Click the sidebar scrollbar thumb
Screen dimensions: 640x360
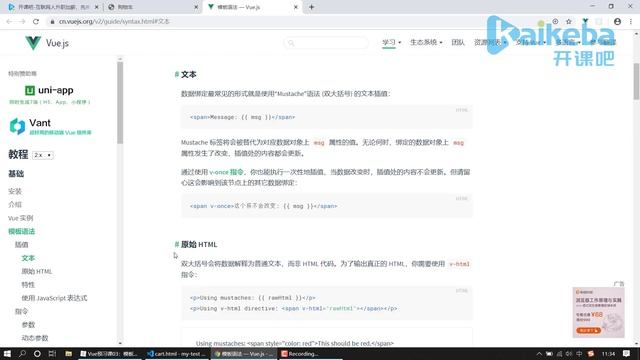coord(120,103)
